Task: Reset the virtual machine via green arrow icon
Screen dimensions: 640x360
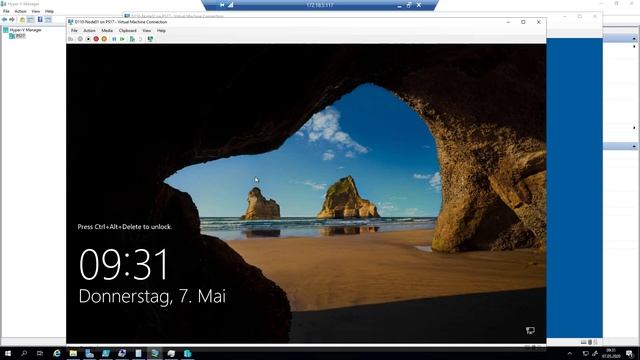Action: [122, 39]
